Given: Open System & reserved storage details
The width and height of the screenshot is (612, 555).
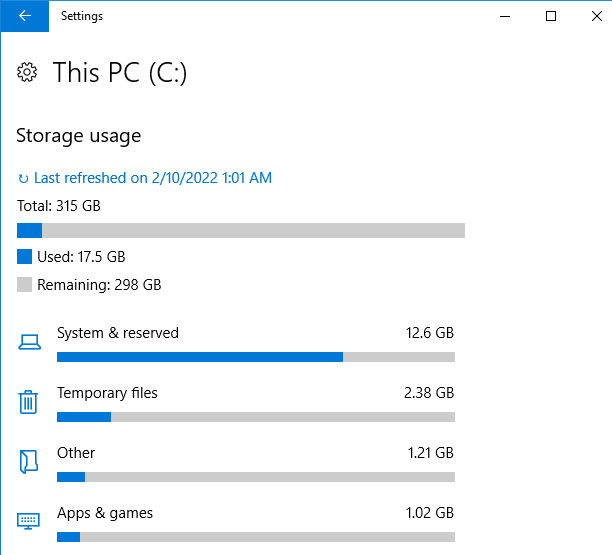Looking at the screenshot, I should pyautogui.click(x=236, y=343).
